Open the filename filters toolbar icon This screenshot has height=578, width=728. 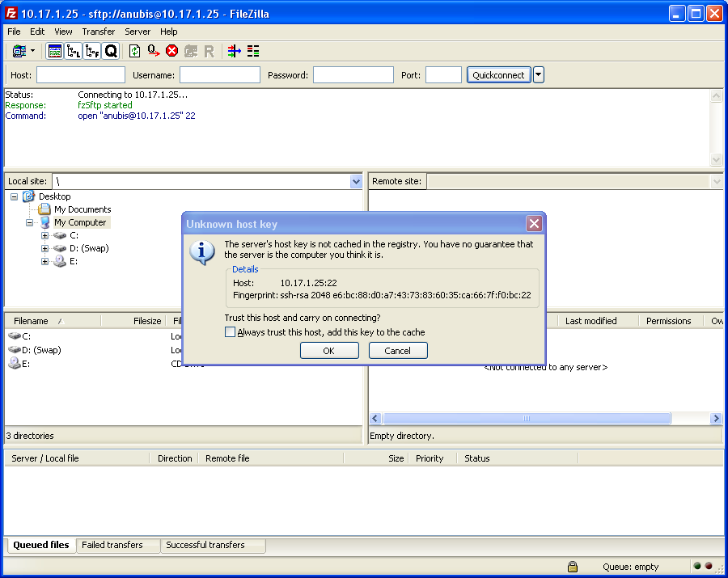coord(235,51)
